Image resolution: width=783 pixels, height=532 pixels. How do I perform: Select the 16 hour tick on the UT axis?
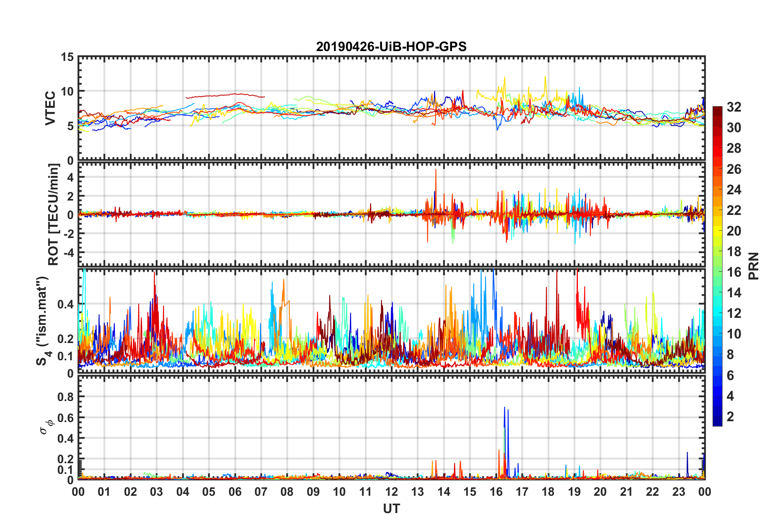point(496,492)
